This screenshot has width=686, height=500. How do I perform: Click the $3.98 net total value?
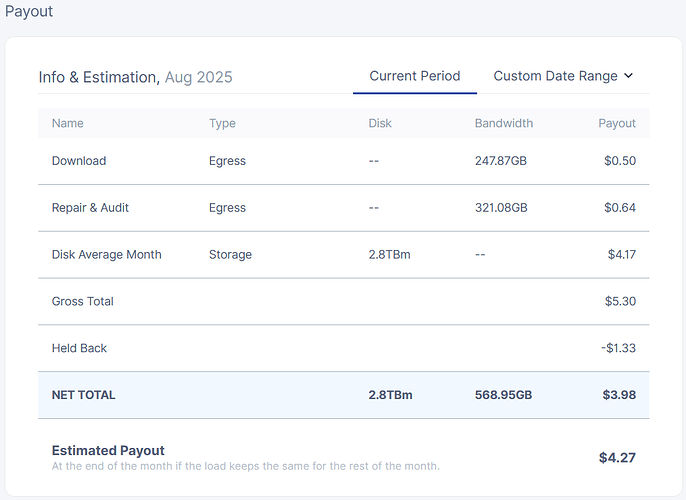619,395
